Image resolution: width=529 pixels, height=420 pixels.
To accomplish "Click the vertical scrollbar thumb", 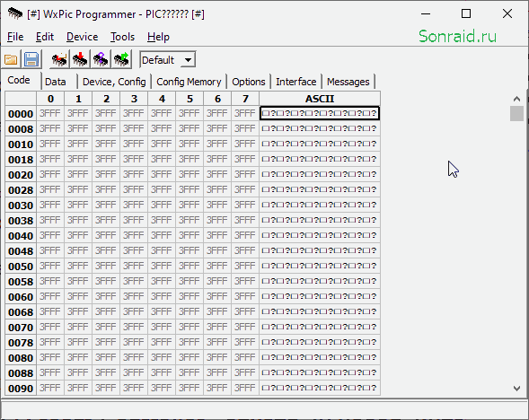I will pyautogui.click(x=516, y=113).
